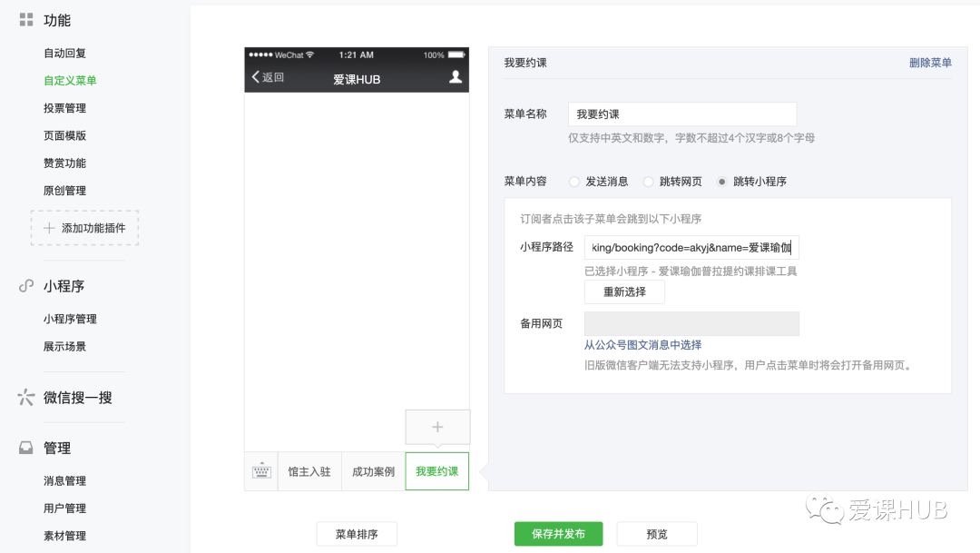Switch to the 馆主入驻 menu tab

(309, 470)
